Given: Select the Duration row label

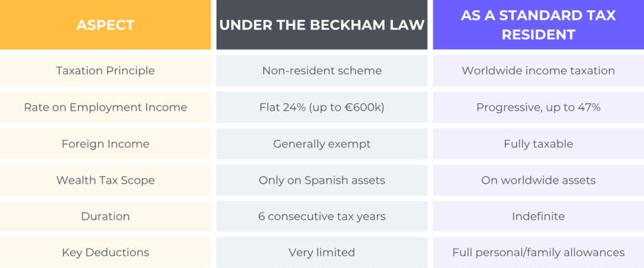Looking at the screenshot, I should tap(105, 216).
